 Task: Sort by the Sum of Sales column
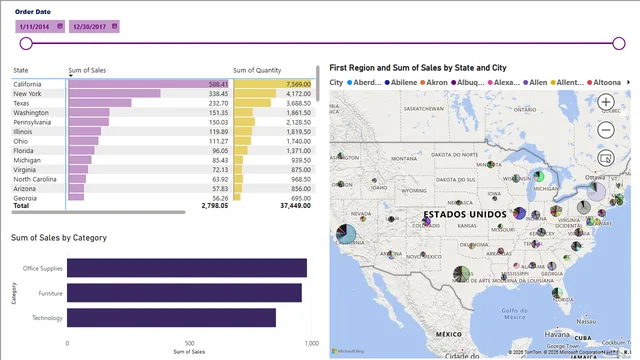87,70
